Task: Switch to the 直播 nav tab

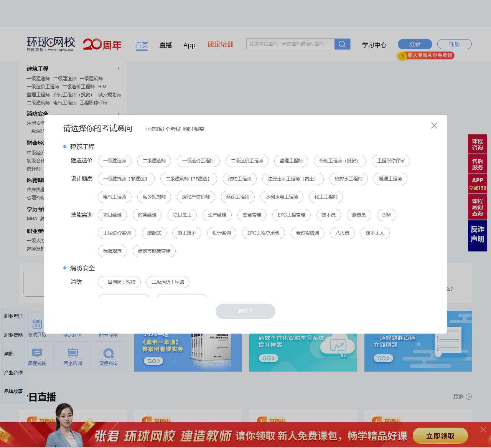Action: pyautogui.click(x=166, y=45)
